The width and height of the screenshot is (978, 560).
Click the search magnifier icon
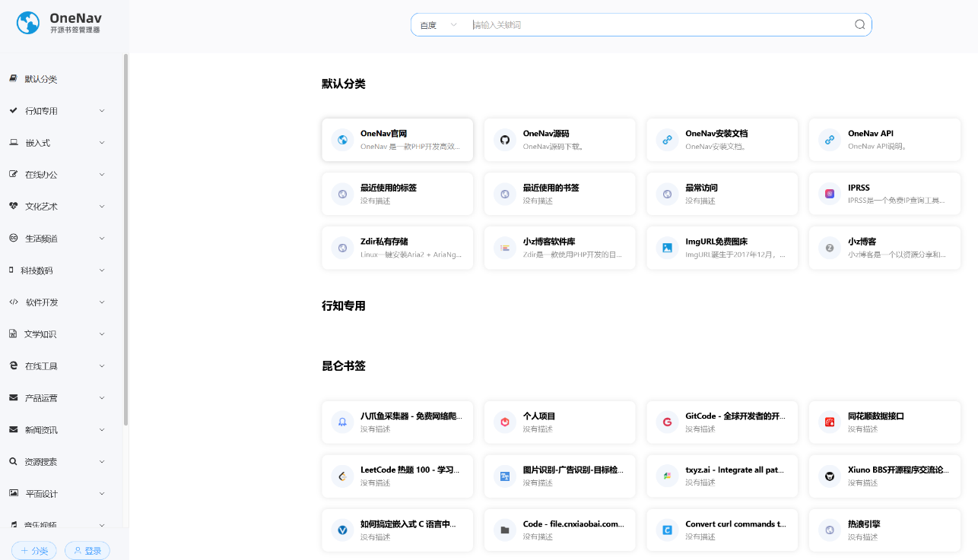pos(859,24)
